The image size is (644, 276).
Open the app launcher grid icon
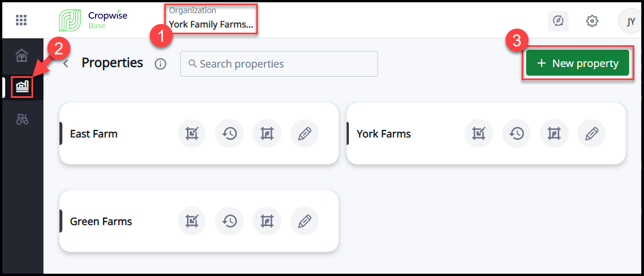(x=21, y=21)
